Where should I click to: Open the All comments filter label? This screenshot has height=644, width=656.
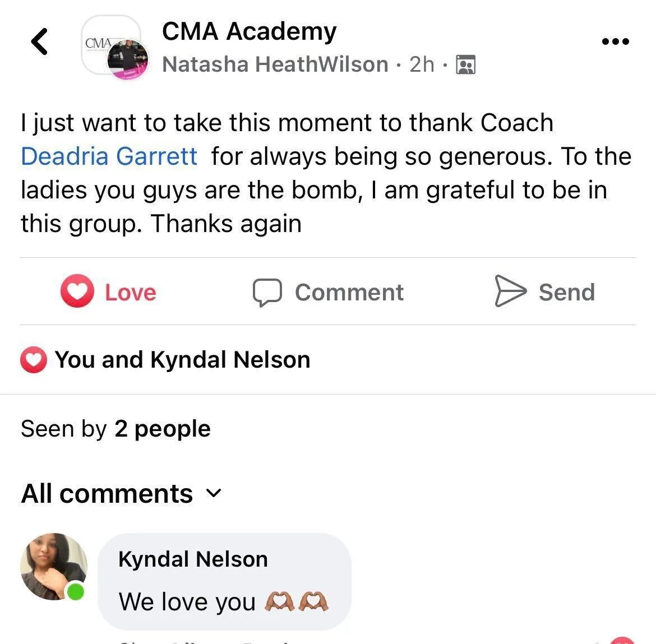click(x=107, y=493)
